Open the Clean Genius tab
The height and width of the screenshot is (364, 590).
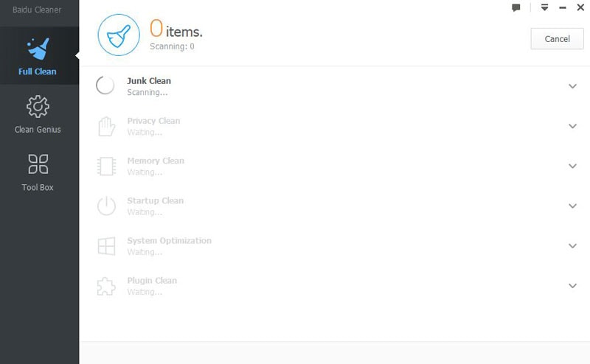click(x=38, y=114)
